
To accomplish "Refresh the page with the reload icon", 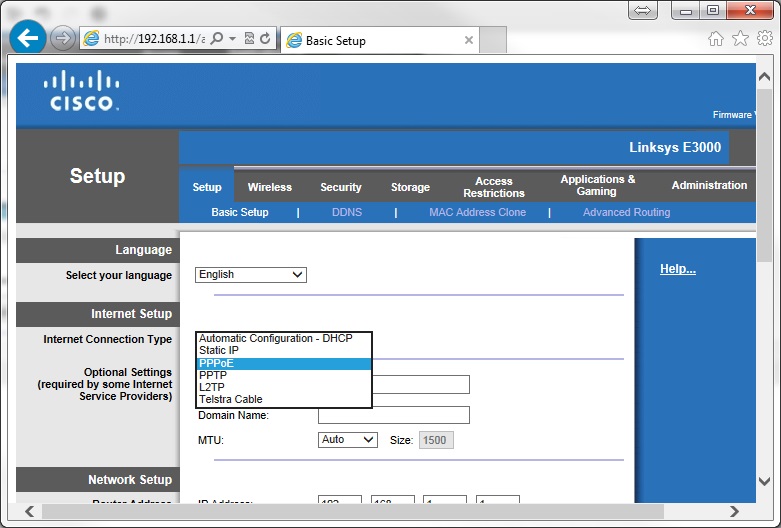I will [x=265, y=38].
